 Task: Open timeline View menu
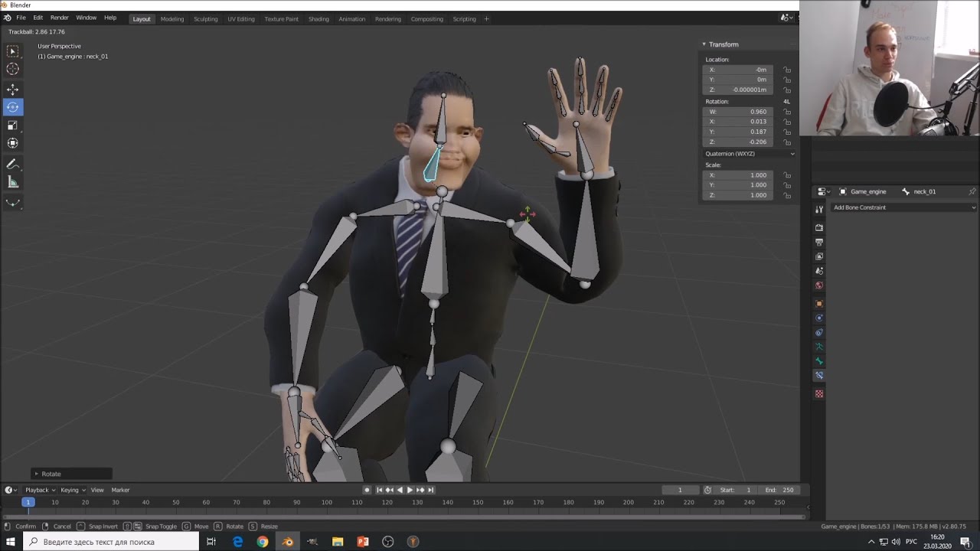click(97, 490)
